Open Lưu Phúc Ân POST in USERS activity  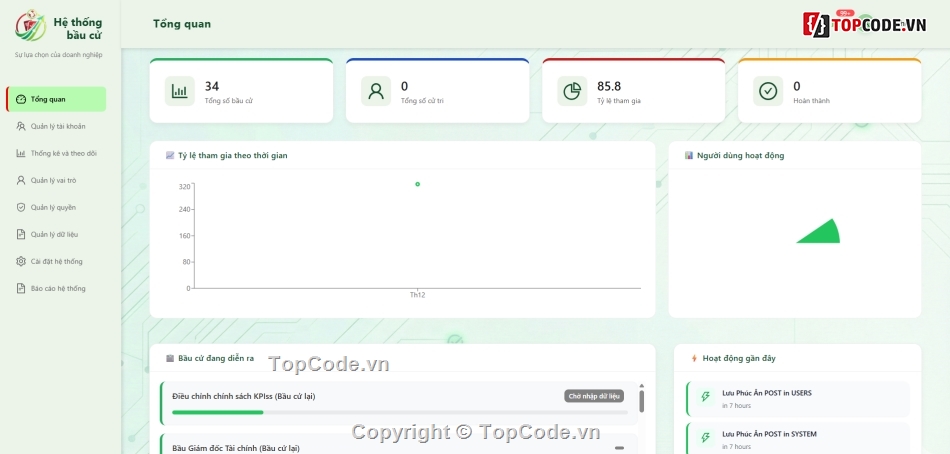coord(798,399)
